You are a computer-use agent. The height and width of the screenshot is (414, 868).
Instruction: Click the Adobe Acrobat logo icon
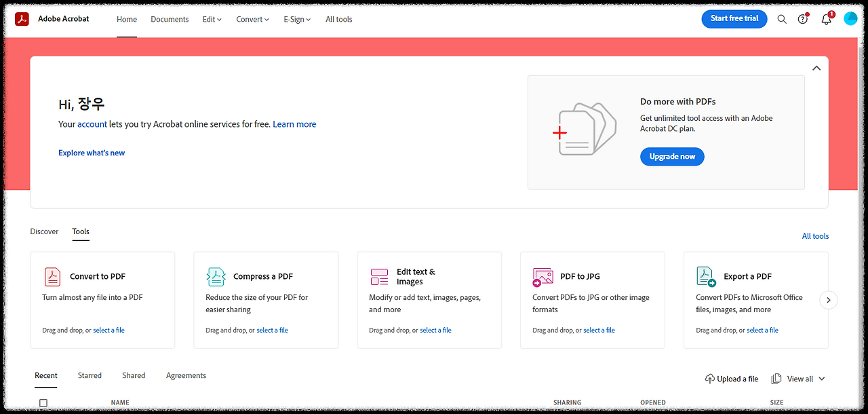pyautogui.click(x=22, y=19)
